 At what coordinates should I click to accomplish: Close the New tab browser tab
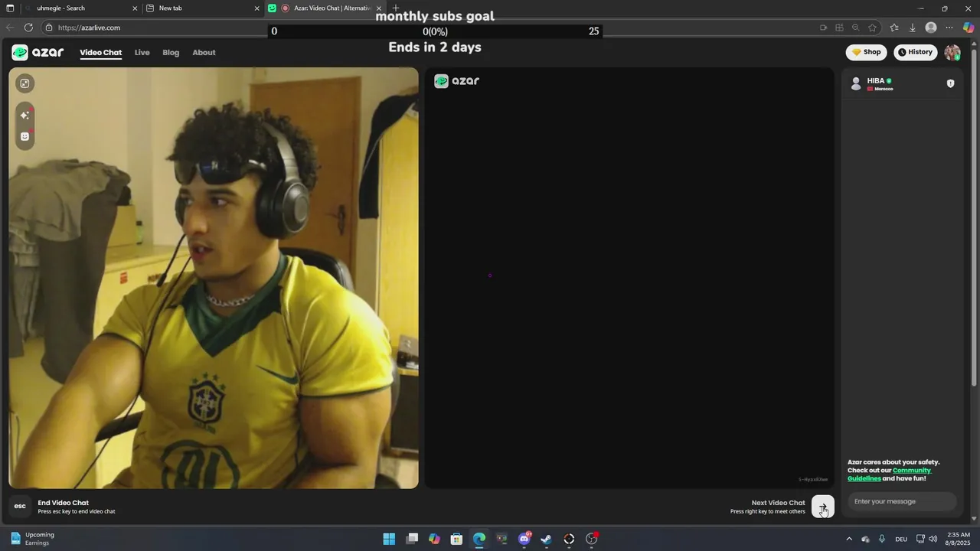click(x=257, y=8)
